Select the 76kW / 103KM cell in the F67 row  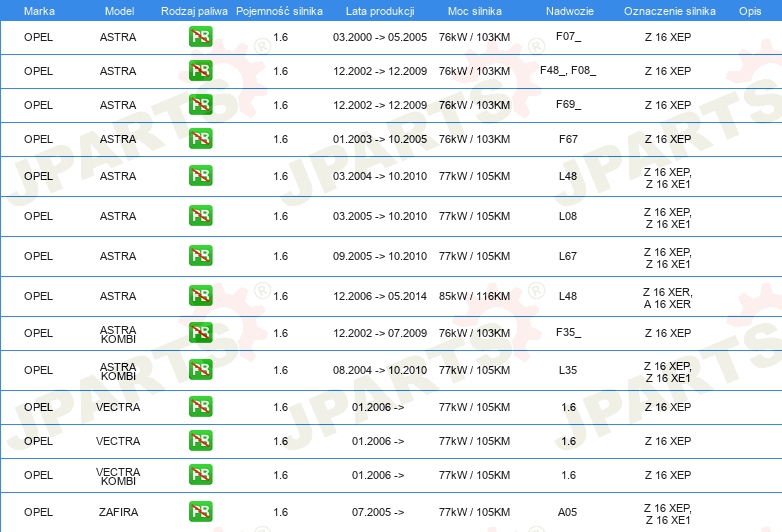pyautogui.click(x=474, y=139)
